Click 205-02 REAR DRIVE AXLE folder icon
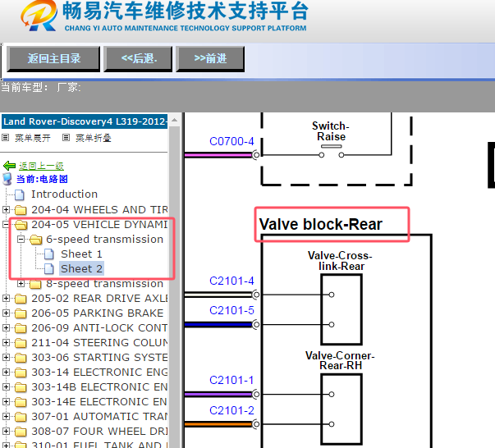This screenshot has height=448, width=495. point(21,299)
